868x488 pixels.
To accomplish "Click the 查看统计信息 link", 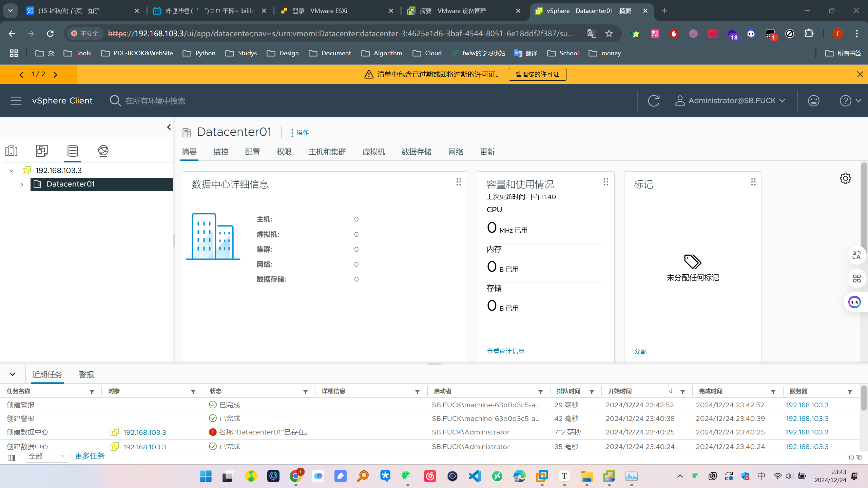I will (x=505, y=351).
